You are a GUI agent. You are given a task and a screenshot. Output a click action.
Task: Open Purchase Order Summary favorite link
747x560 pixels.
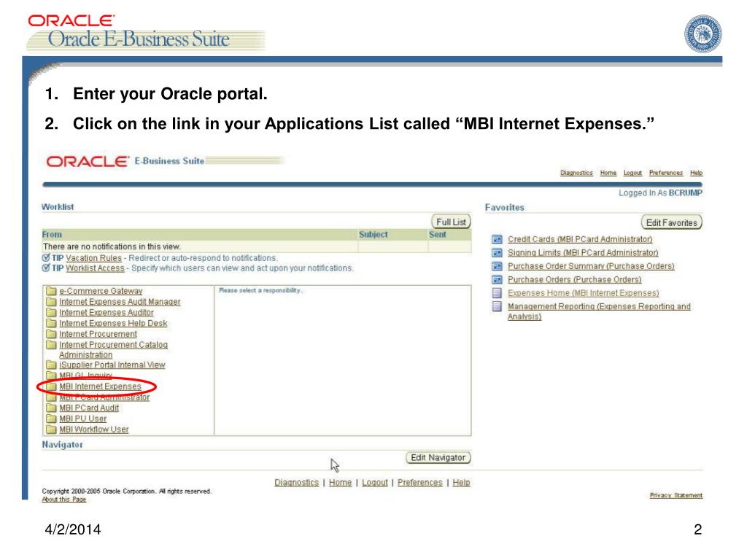pos(591,266)
